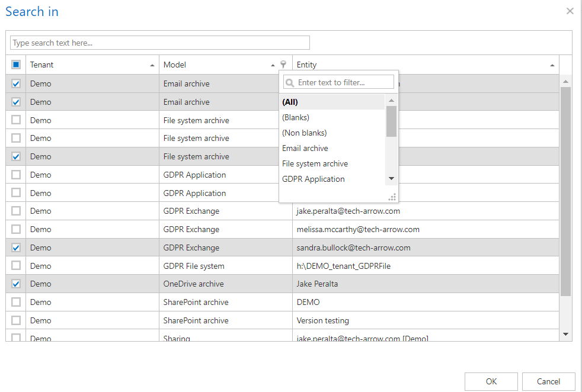Sort by the Entity column arrow
Viewport: 582px width, 392px height.
(552, 65)
